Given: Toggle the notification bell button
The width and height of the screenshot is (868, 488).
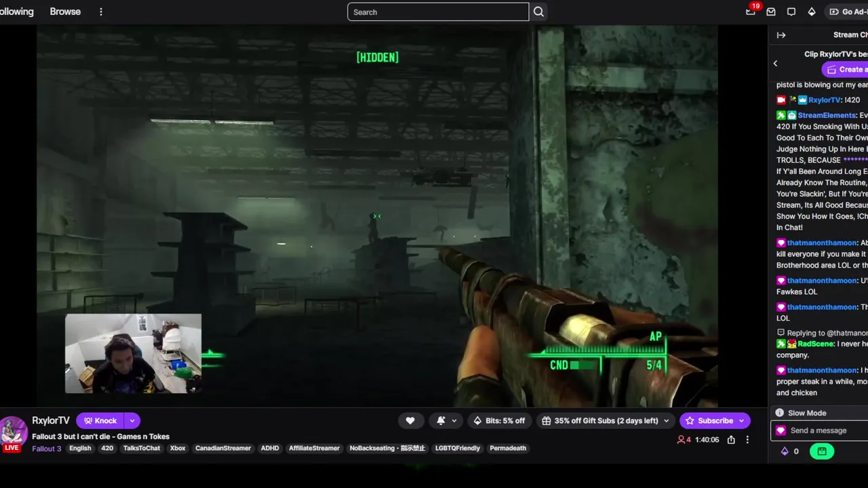Looking at the screenshot, I should [x=441, y=421].
